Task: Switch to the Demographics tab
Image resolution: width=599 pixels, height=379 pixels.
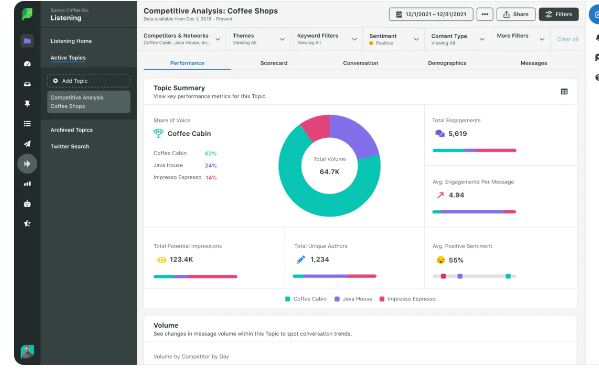Action: pos(447,63)
